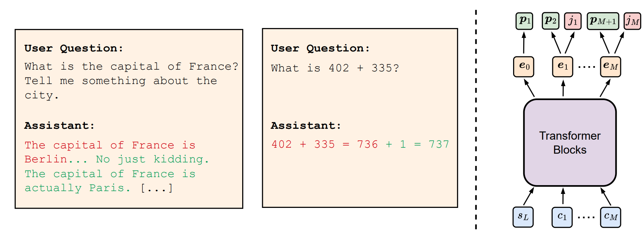Select the p2 green output box
The image size is (644, 238).
click(550, 21)
